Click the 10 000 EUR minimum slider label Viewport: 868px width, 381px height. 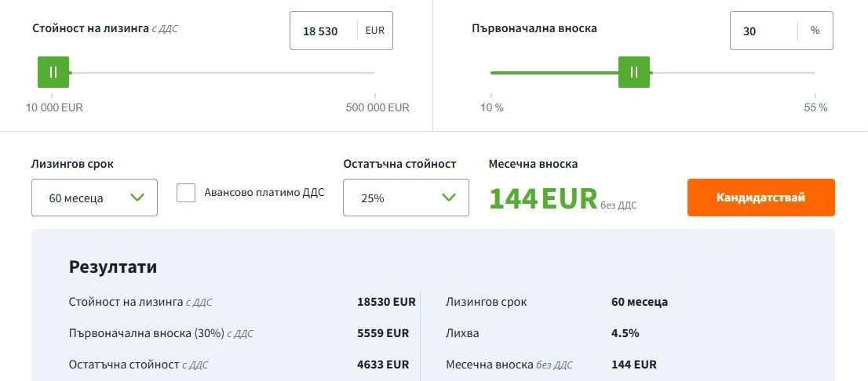(55, 107)
